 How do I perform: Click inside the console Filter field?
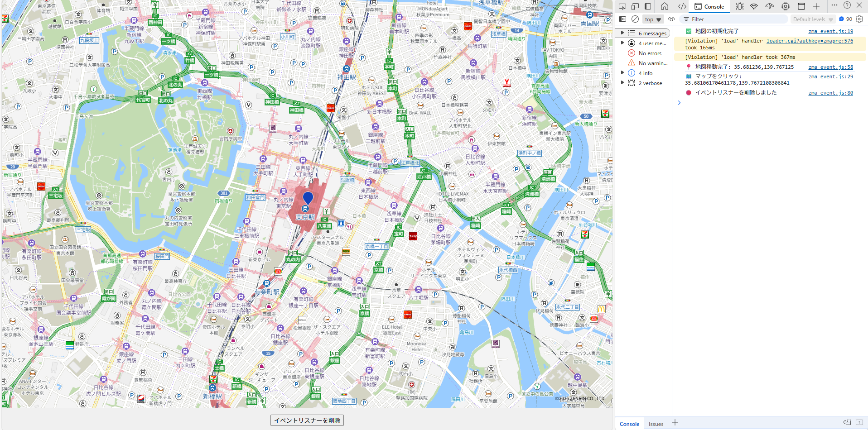point(734,19)
